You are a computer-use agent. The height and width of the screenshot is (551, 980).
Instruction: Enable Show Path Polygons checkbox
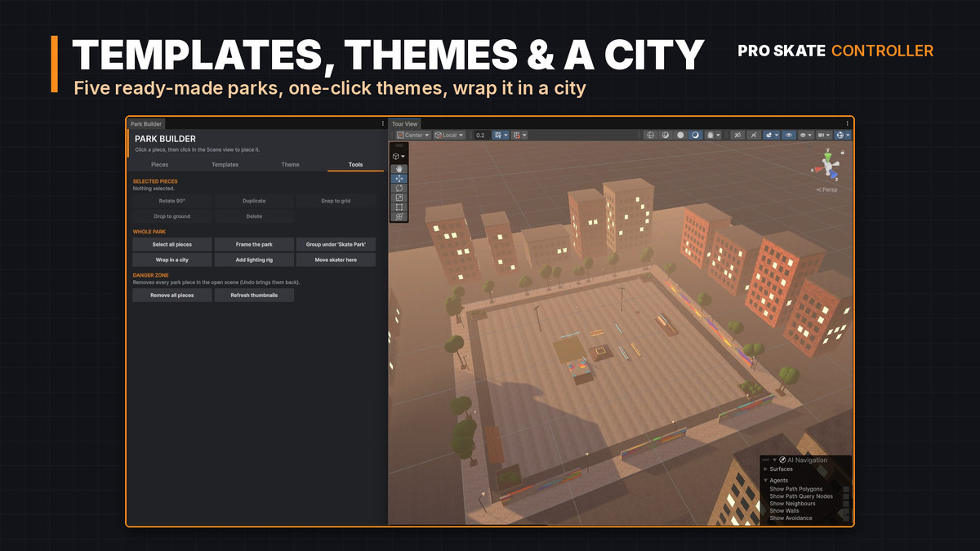pos(846,489)
